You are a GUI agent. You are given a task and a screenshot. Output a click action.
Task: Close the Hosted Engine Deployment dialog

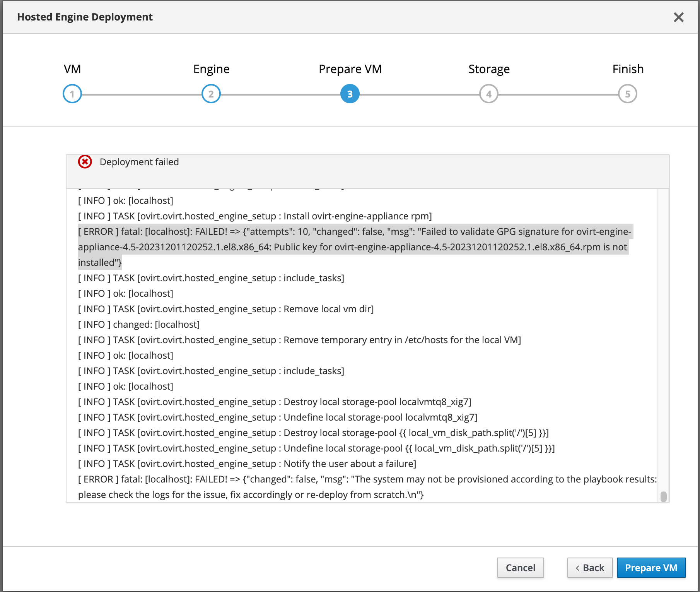point(678,17)
